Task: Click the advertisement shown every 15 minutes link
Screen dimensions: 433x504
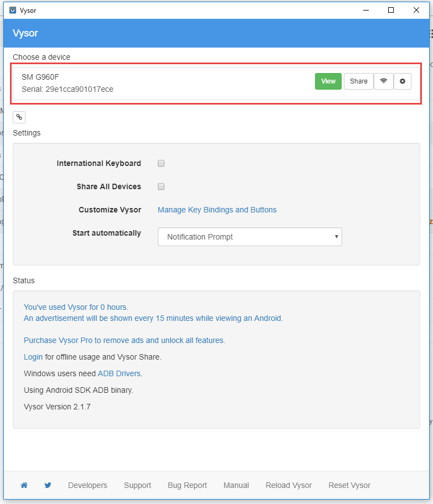Action: pos(153,318)
